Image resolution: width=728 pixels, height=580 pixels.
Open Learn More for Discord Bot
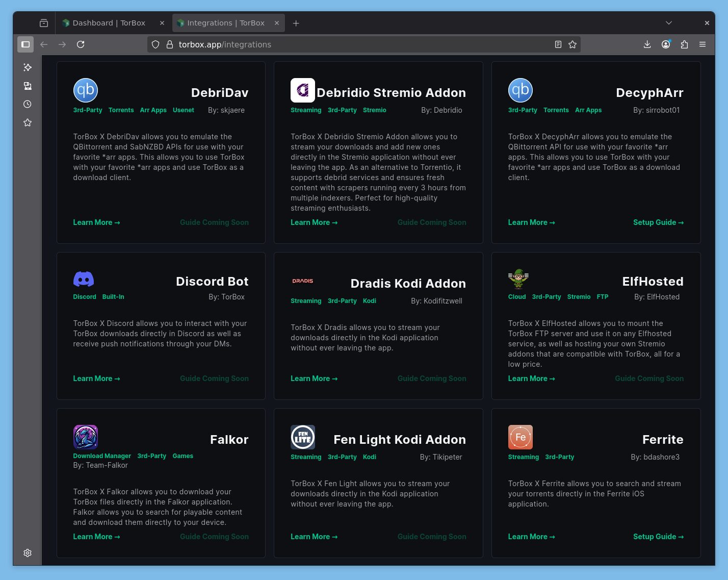click(97, 379)
